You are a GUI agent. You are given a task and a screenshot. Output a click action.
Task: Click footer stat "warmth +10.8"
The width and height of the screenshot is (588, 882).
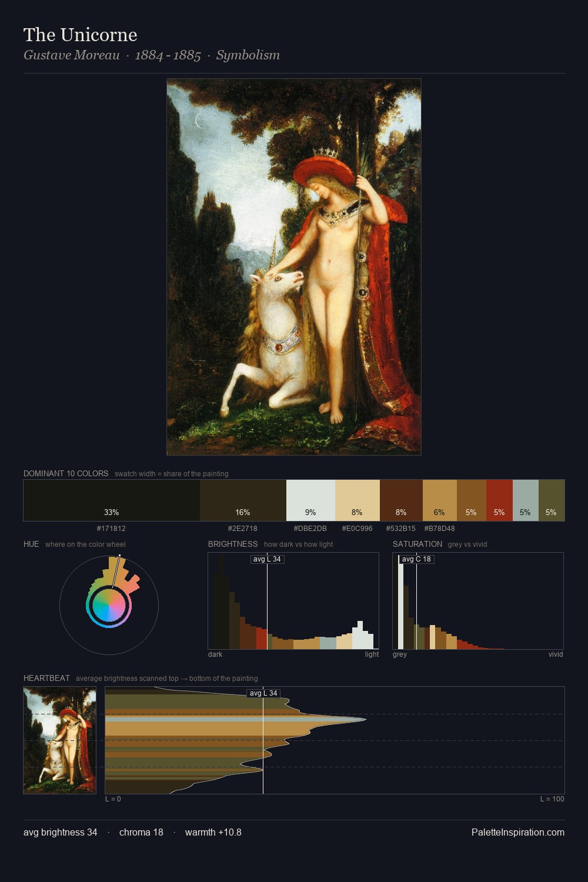[213, 833]
